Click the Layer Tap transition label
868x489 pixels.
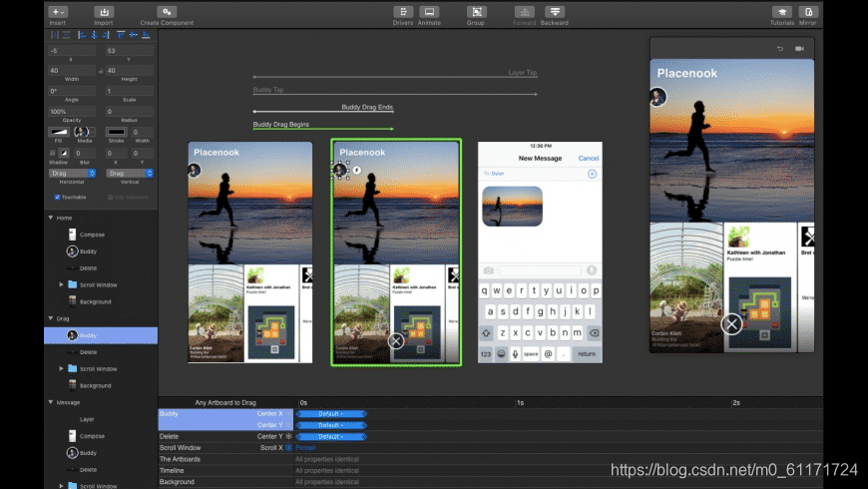523,73
